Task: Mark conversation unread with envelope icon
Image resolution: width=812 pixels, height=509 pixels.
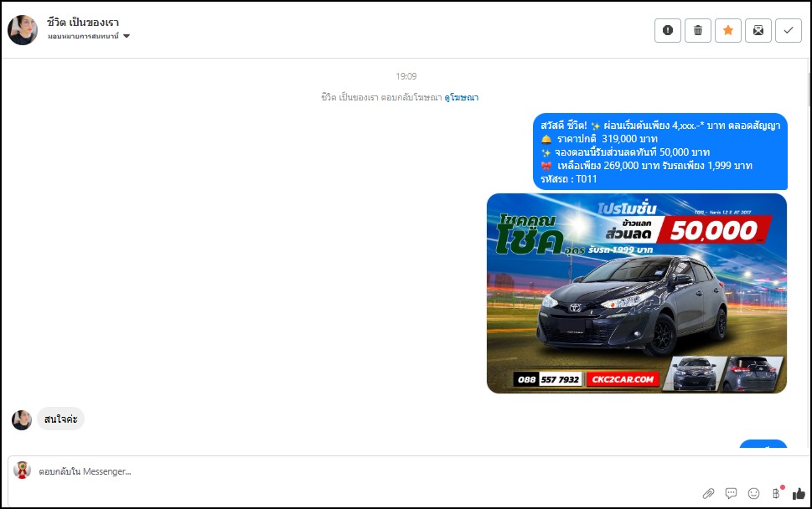Action: coord(758,30)
